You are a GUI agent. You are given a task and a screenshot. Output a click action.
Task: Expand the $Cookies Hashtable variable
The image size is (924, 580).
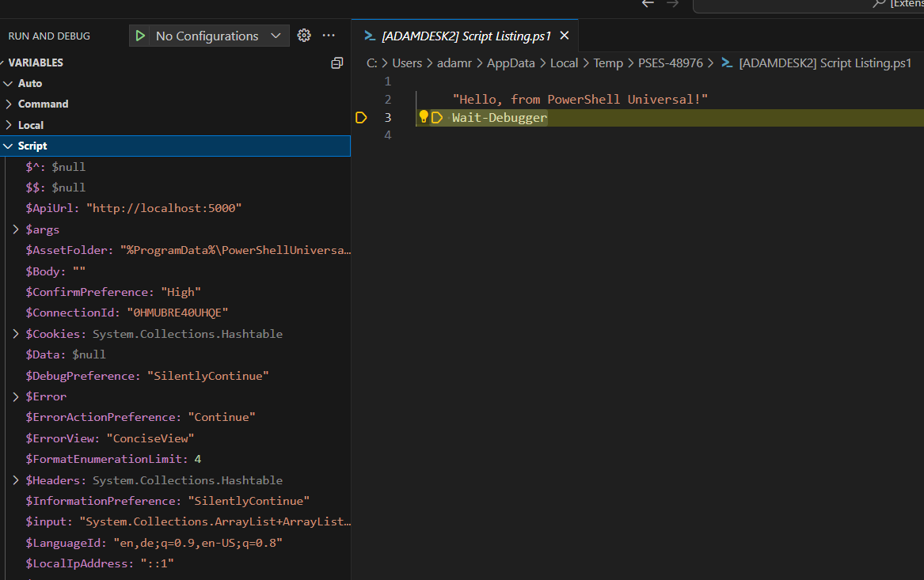17,334
